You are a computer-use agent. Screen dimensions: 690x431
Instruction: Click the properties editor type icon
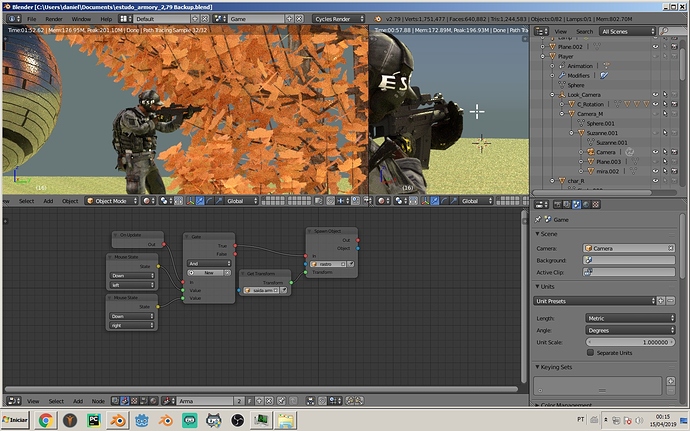click(541, 205)
